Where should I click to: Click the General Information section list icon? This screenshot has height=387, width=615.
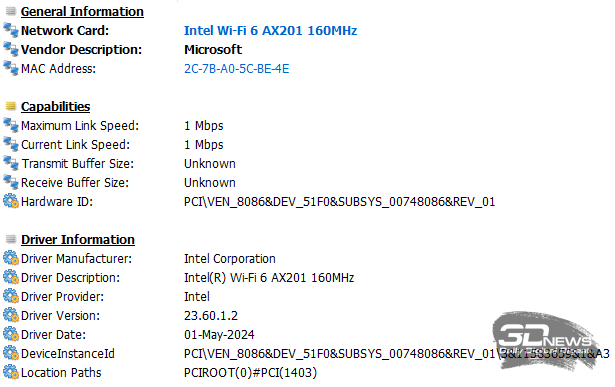(x=11, y=11)
